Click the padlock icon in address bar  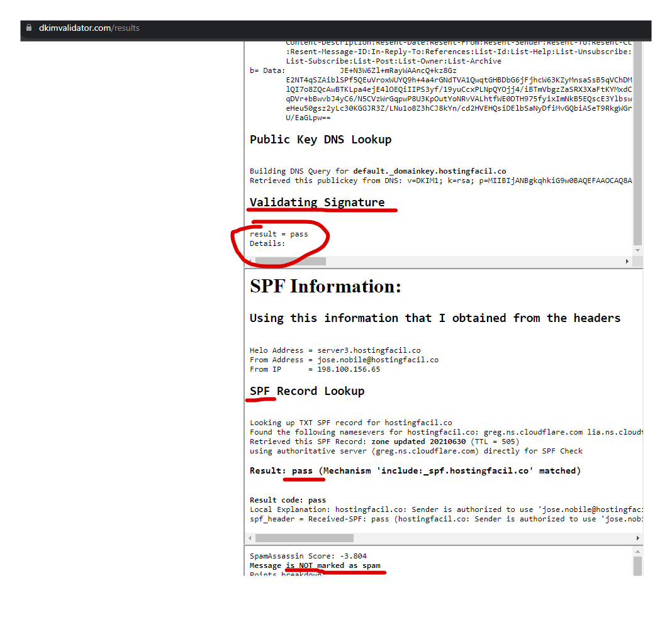(x=28, y=28)
